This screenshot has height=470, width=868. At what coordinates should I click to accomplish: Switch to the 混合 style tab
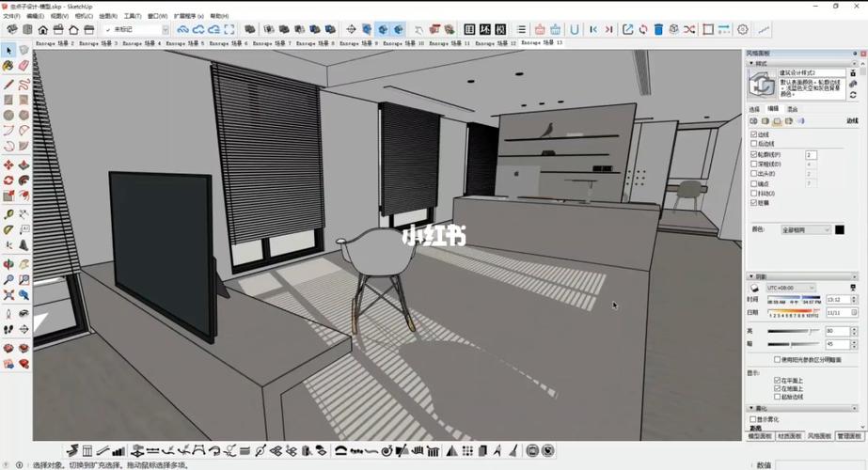click(x=793, y=109)
